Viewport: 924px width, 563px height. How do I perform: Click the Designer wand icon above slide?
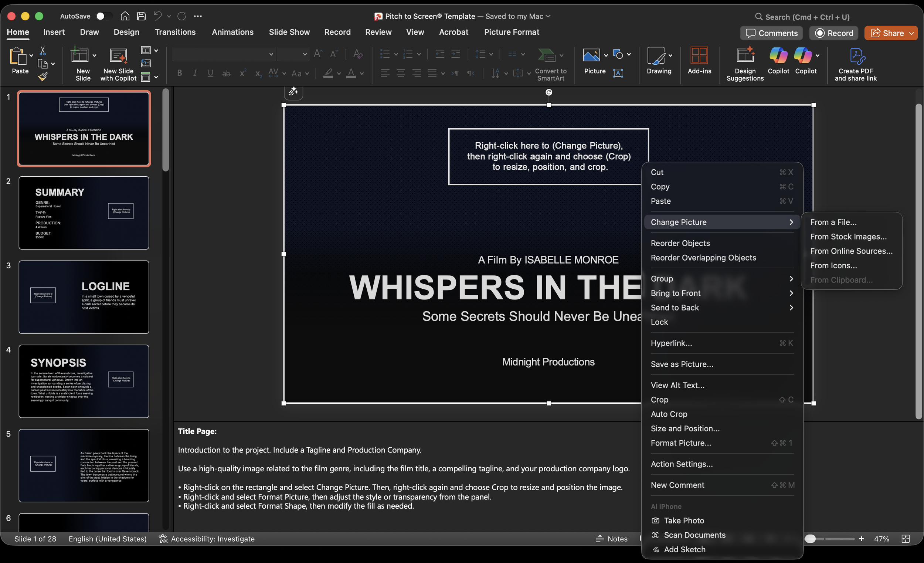coord(293,92)
